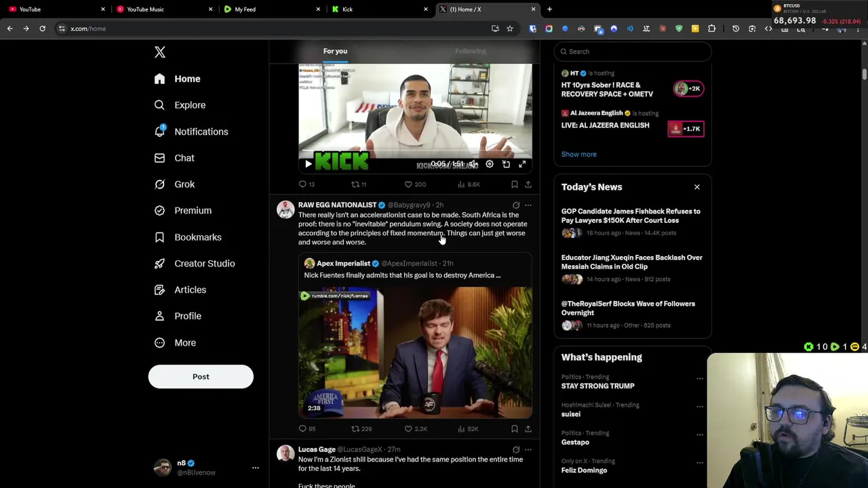The image size is (868, 488).
Task: Open options for STAY STRONG TRUMP trend
Action: coord(699,379)
